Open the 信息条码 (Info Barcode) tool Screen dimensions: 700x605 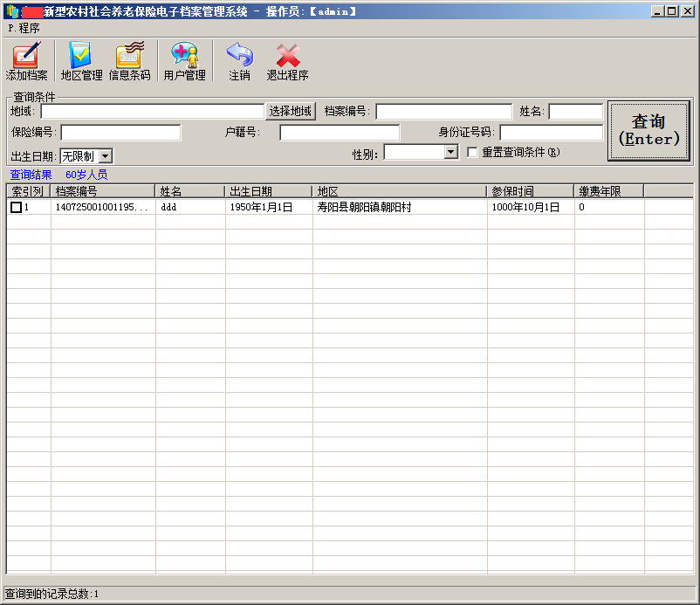coord(129,56)
